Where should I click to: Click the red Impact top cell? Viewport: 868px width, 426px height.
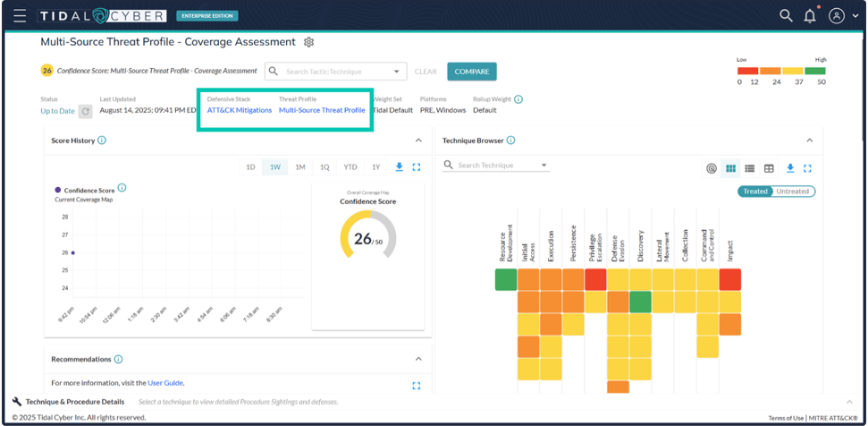coord(730,280)
